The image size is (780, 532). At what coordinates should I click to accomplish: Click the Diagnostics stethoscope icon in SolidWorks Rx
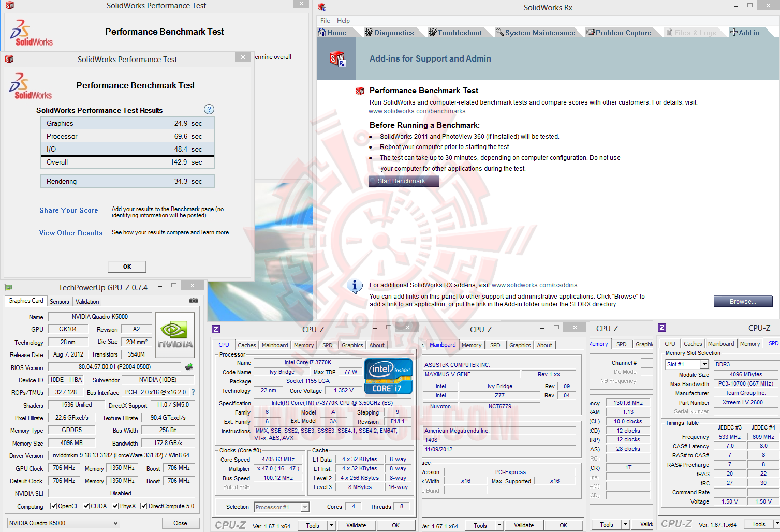[x=369, y=32]
